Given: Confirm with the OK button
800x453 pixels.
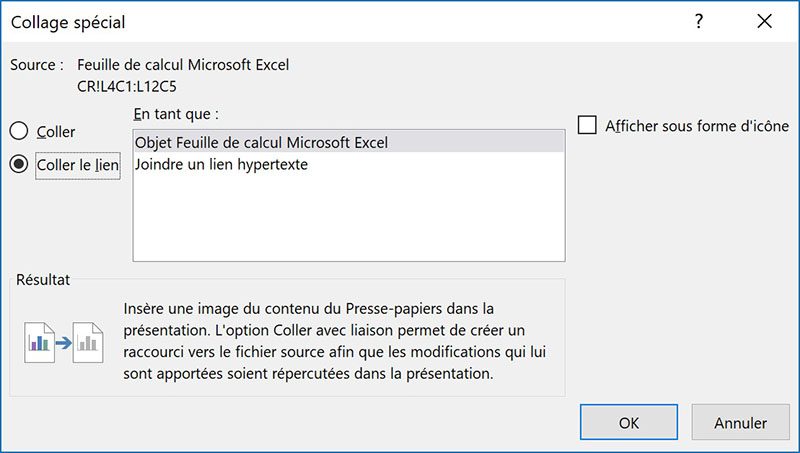Looking at the screenshot, I should pyautogui.click(x=628, y=423).
